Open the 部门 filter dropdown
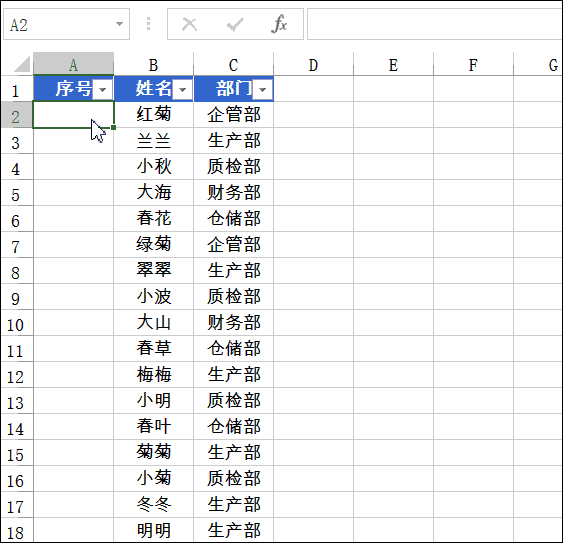 (263, 89)
